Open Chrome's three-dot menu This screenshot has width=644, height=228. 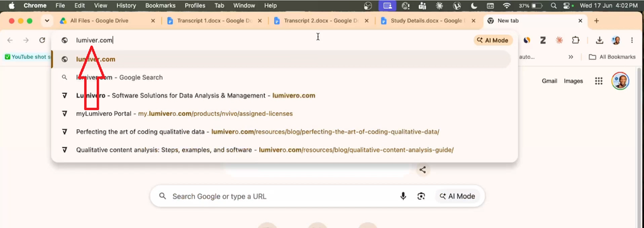(631, 40)
